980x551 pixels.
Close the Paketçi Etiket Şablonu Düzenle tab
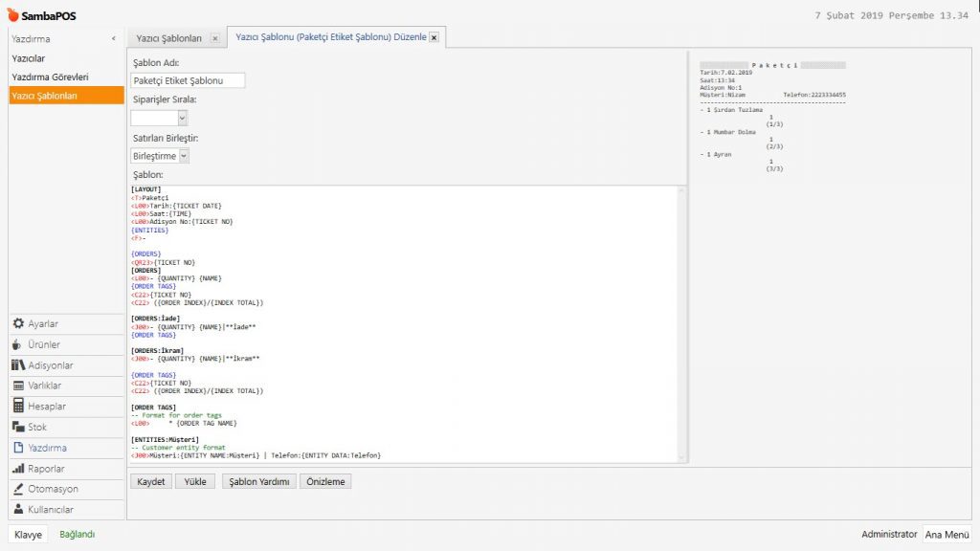(434, 37)
